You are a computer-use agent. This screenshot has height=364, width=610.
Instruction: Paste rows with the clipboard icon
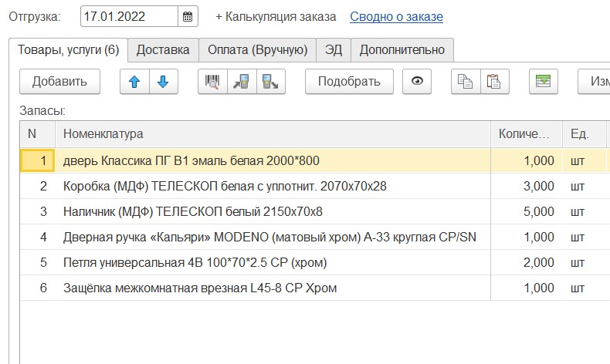tap(494, 82)
